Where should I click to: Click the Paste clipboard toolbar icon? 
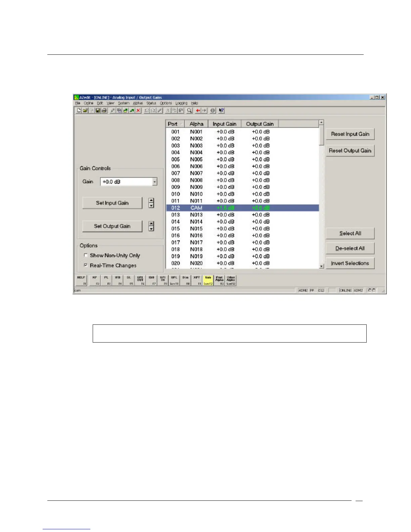tap(181, 110)
